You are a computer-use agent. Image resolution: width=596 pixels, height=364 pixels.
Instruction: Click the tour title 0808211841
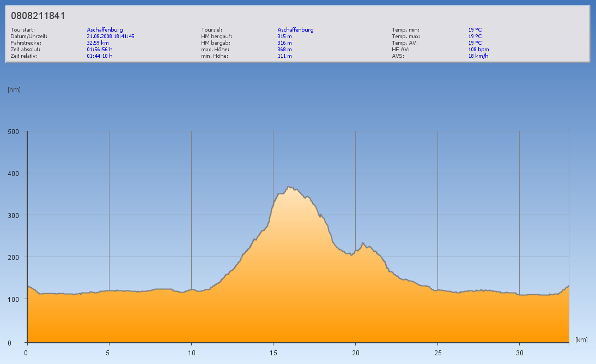[x=38, y=16]
